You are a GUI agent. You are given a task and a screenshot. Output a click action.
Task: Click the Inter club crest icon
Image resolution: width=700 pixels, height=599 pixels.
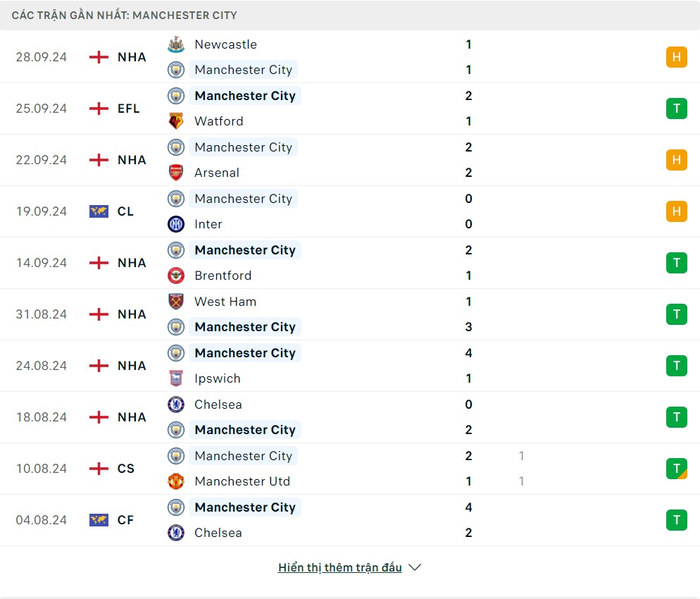coord(176,224)
